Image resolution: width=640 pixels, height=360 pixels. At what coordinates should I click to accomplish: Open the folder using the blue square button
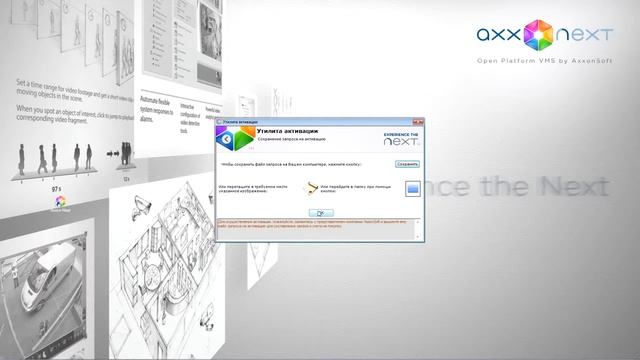tap(413, 189)
